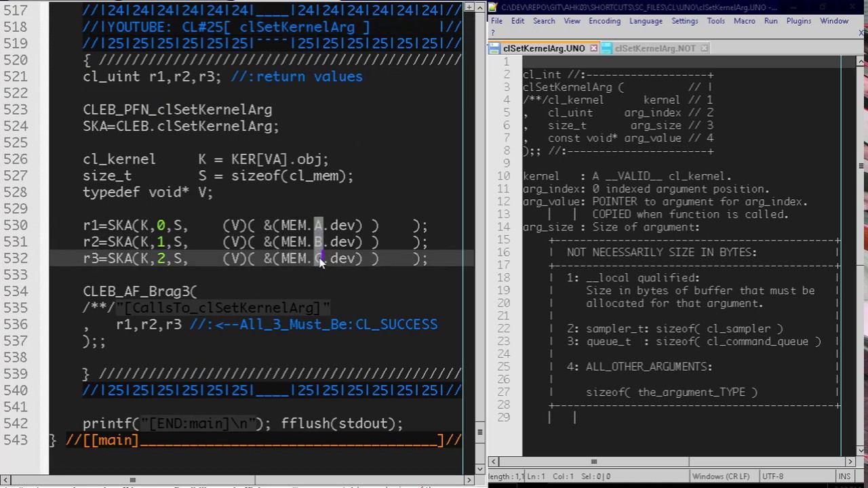The width and height of the screenshot is (868, 488).
Task: Click the length status field
Action: (506, 476)
